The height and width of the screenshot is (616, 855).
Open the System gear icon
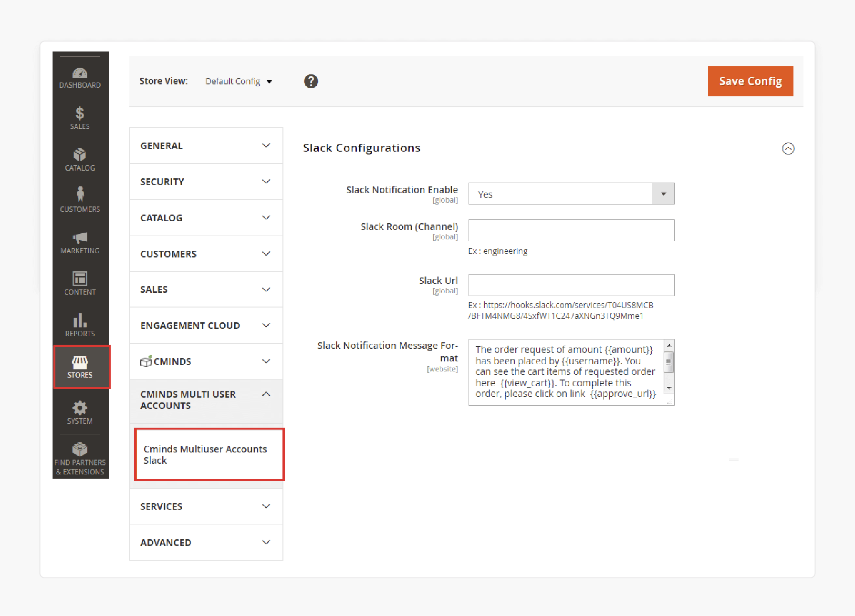click(80, 413)
